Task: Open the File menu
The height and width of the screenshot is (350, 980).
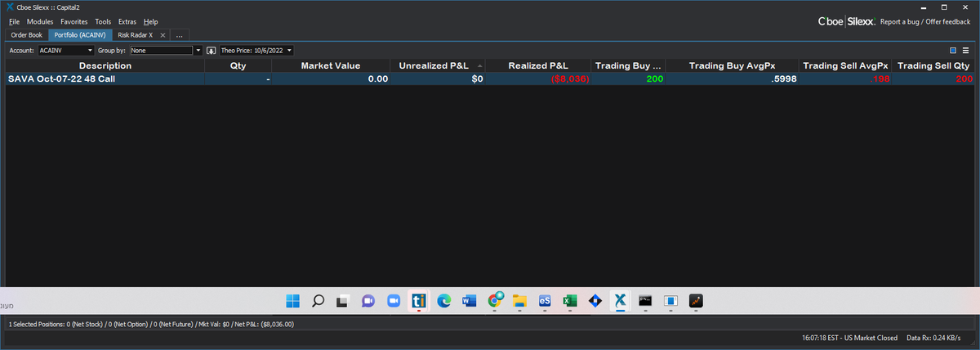Action: 14,21
